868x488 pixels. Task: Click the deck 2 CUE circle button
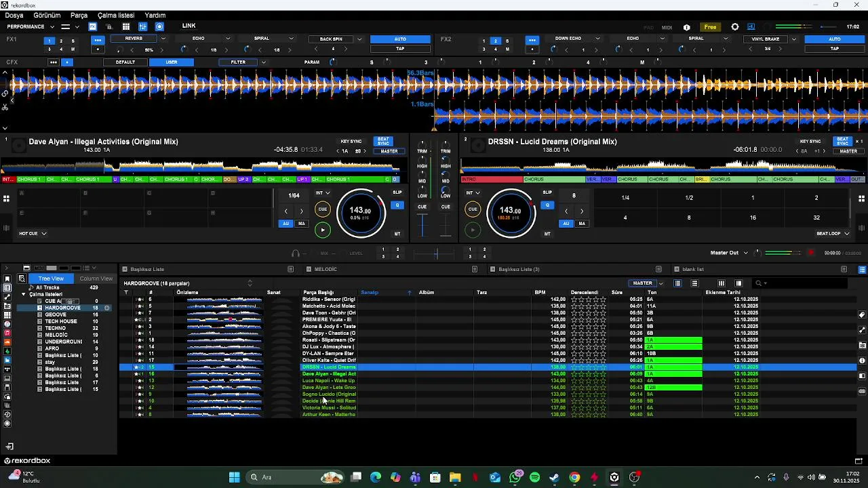(x=473, y=209)
